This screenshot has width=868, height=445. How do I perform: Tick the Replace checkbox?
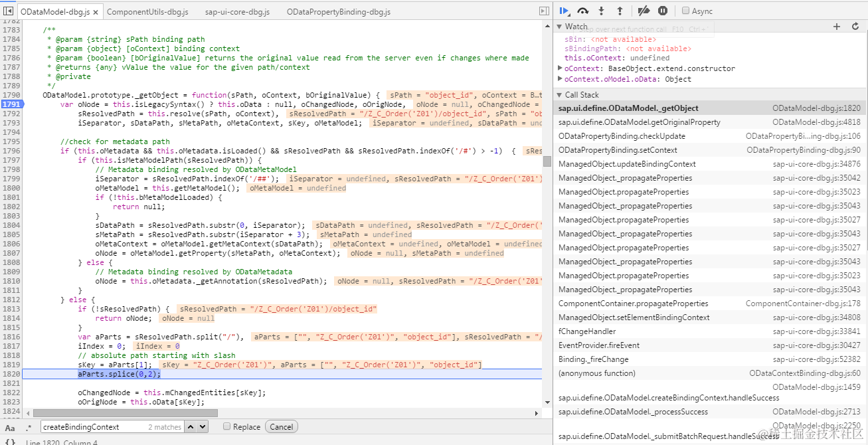(x=226, y=426)
